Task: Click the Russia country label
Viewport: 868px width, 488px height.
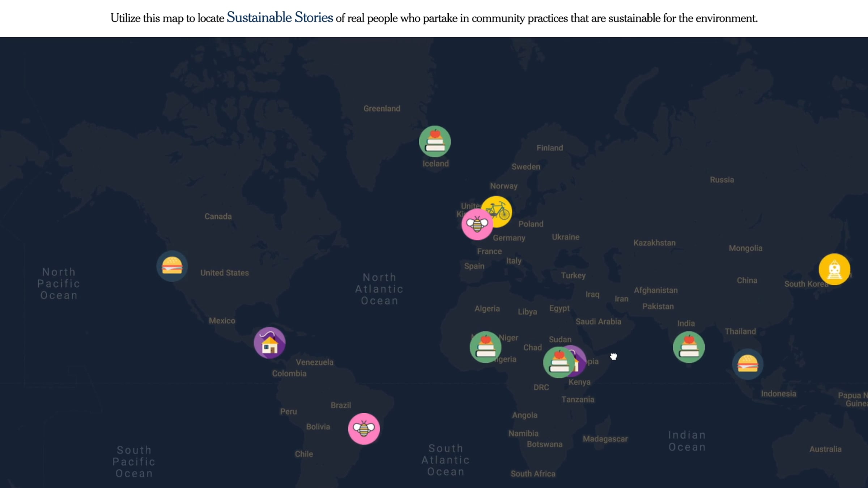Action: click(x=722, y=180)
